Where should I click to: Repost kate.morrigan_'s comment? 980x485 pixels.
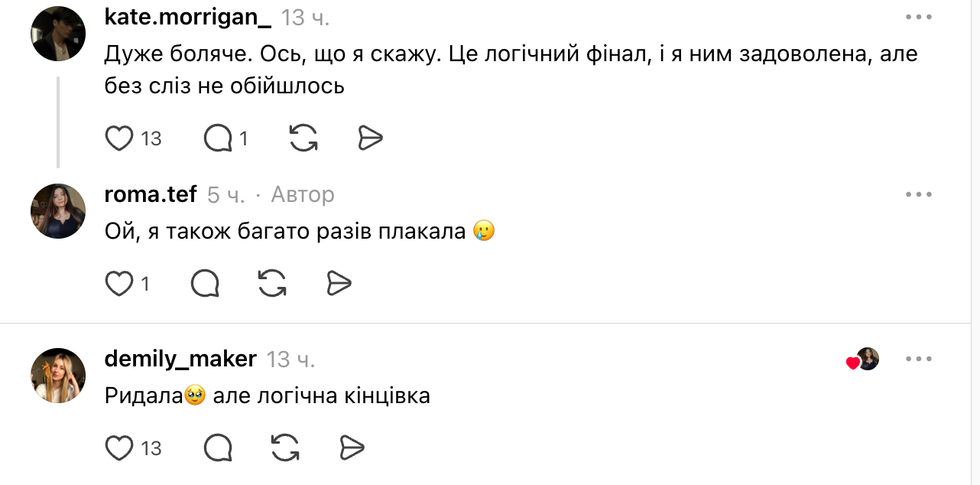click(303, 138)
